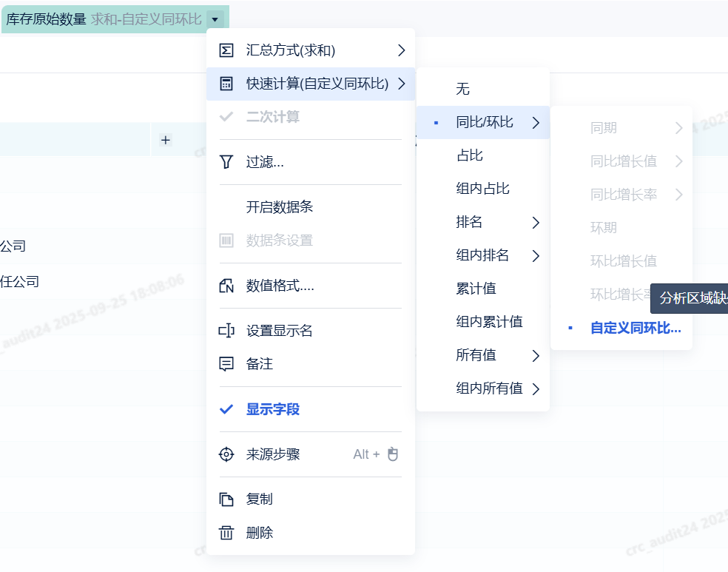Image resolution: width=728 pixels, height=572 pixels.
Task: Click the summation icon beside 汇总方式
Action: click(x=226, y=50)
